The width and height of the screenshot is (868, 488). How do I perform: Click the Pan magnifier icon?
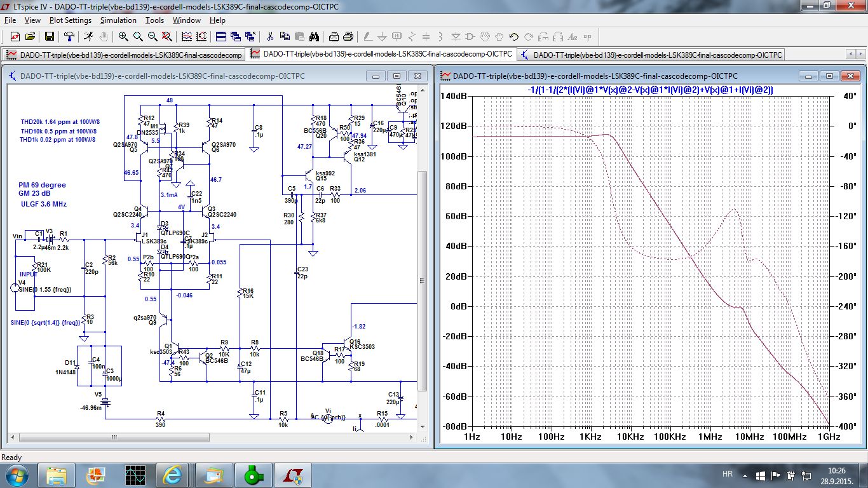pos(138,37)
